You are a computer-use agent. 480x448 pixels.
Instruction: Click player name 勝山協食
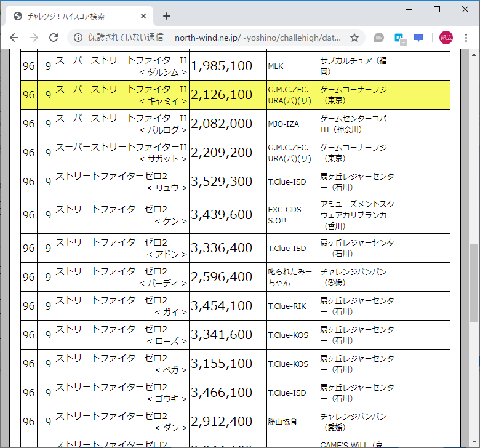click(283, 422)
